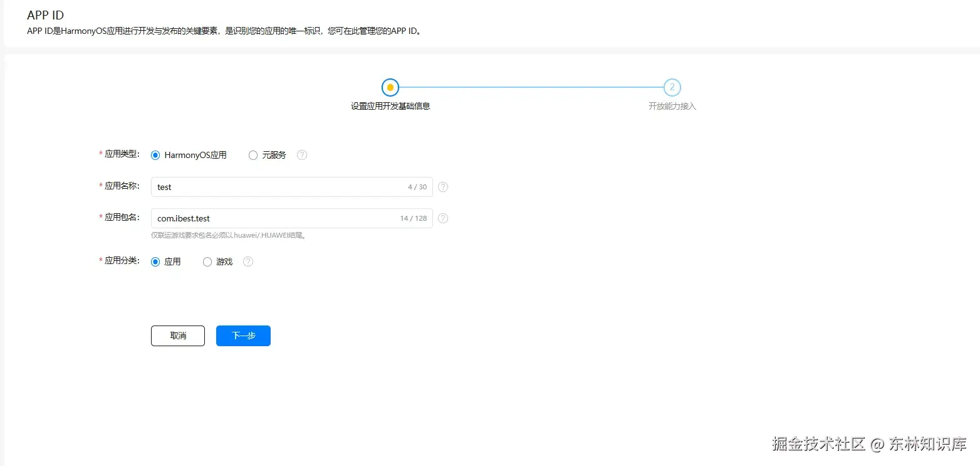980x466 pixels.
Task: Select the HarmonyOS应用 radio button
Action: [x=155, y=155]
